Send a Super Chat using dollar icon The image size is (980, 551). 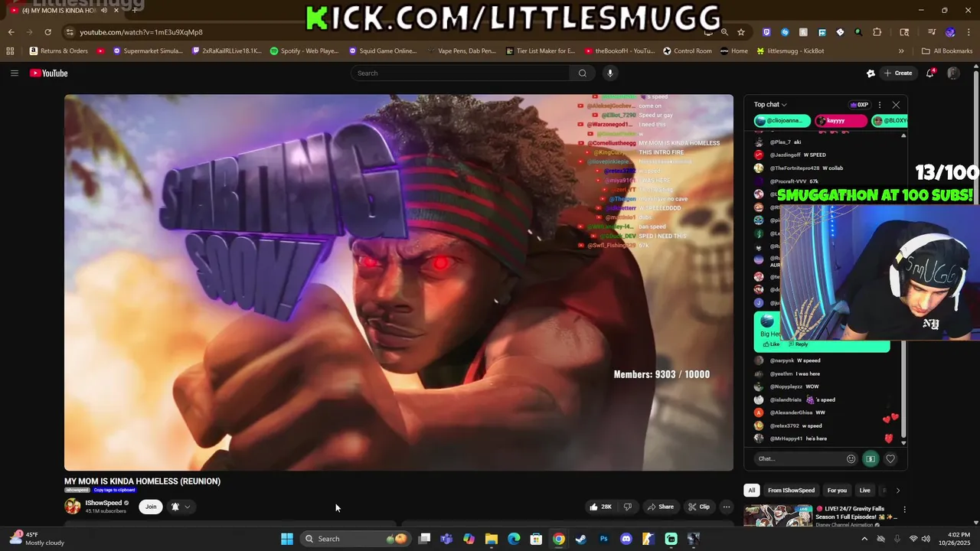(871, 458)
